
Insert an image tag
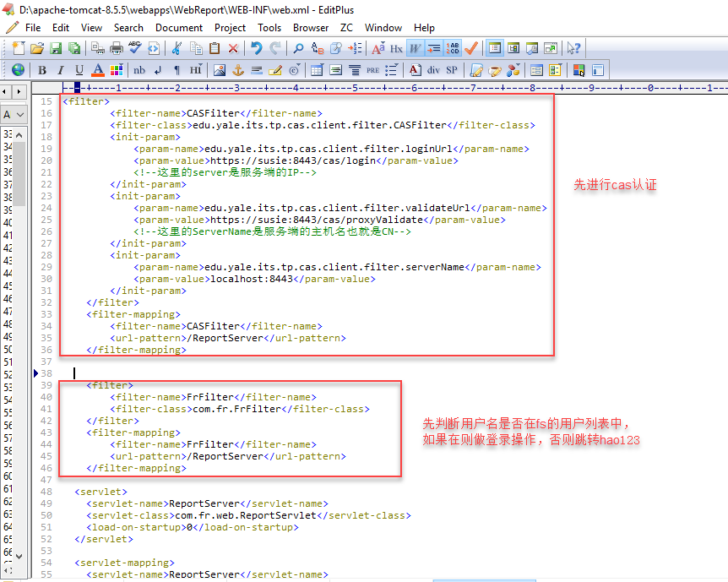coord(220,70)
